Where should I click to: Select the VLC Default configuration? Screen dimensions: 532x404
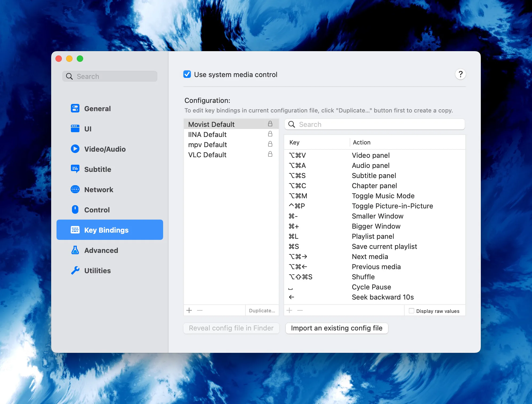231,155
